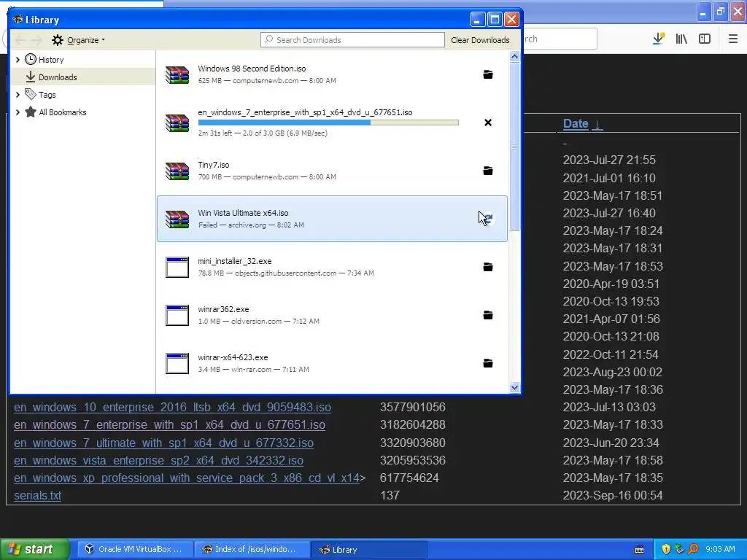Click the en_windows_7_enterprise archive file icon
The height and width of the screenshot is (560, 747).
(177, 122)
